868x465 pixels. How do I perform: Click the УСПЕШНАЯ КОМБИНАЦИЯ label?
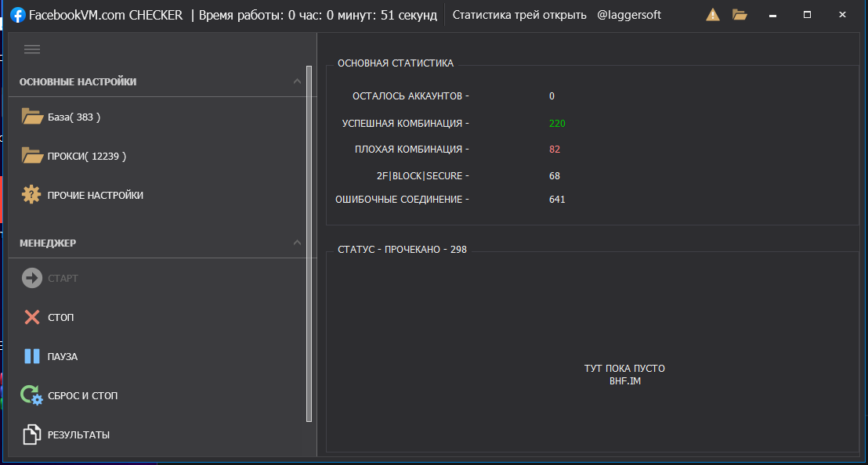tap(405, 124)
